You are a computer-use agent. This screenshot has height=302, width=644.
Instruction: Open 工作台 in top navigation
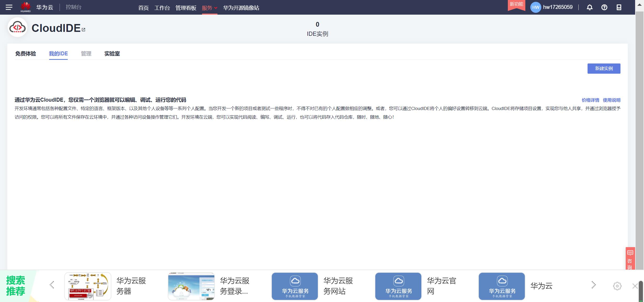[162, 8]
